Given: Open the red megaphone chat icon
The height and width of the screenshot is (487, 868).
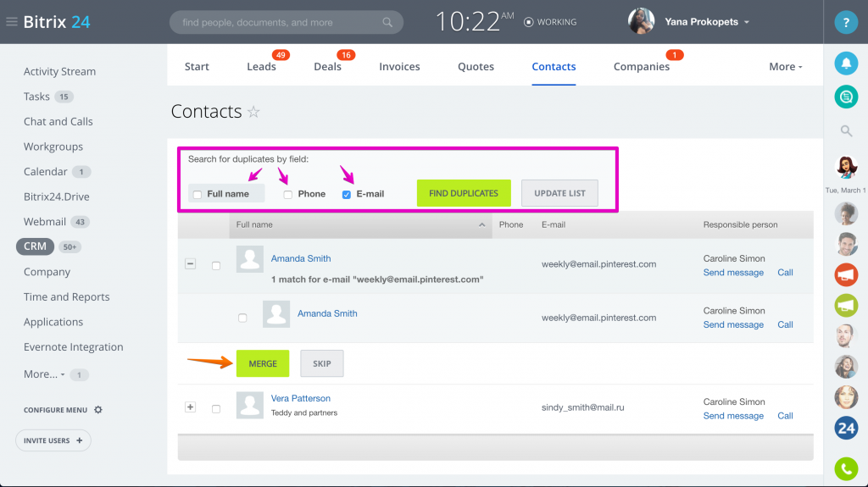Looking at the screenshot, I should point(846,274).
